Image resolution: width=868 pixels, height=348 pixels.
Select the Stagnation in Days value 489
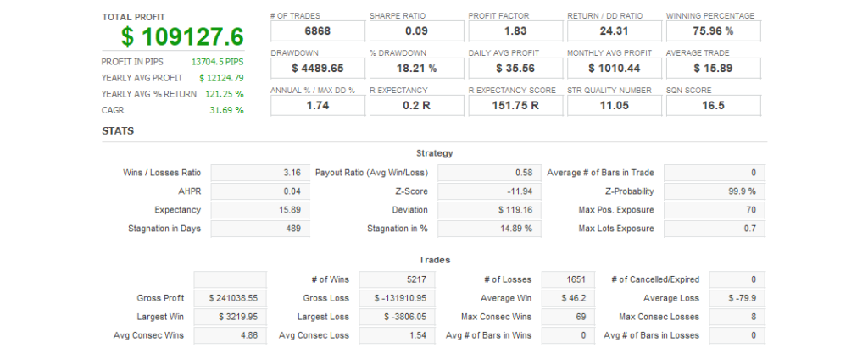coord(259,229)
